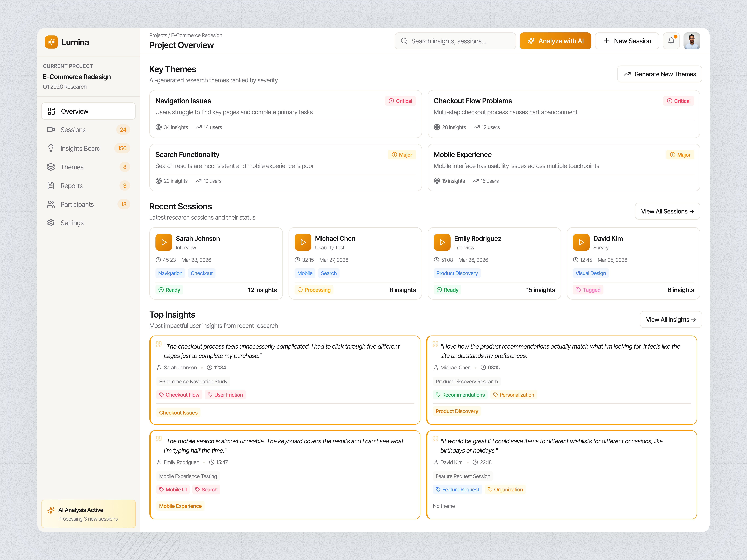Viewport: 747px width, 560px height.
Task: Click the Settings gear icon
Action: [x=51, y=223]
